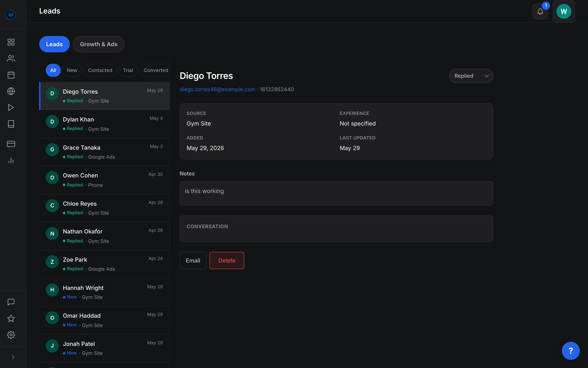Image resolution: width=588 pixels, height=368 pixels.
Task: Select the Hannah Wright lead row
Action: point(105,292)
